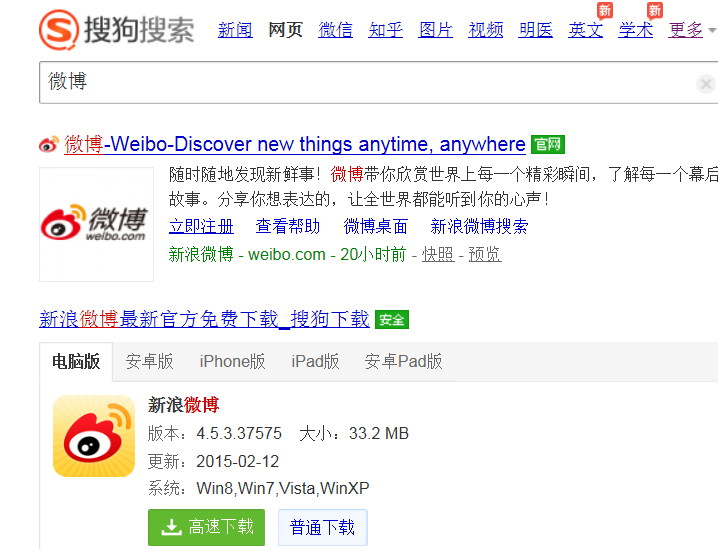The height and width of the screenshot is (549, 718).
Task: Select the iPhone版 download tab
Action: point(232,361)
